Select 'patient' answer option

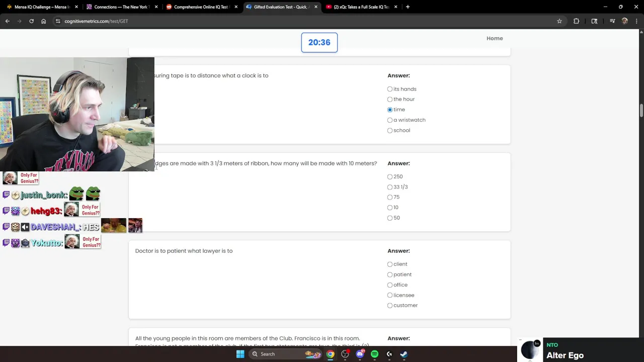[x=390, y=275]
